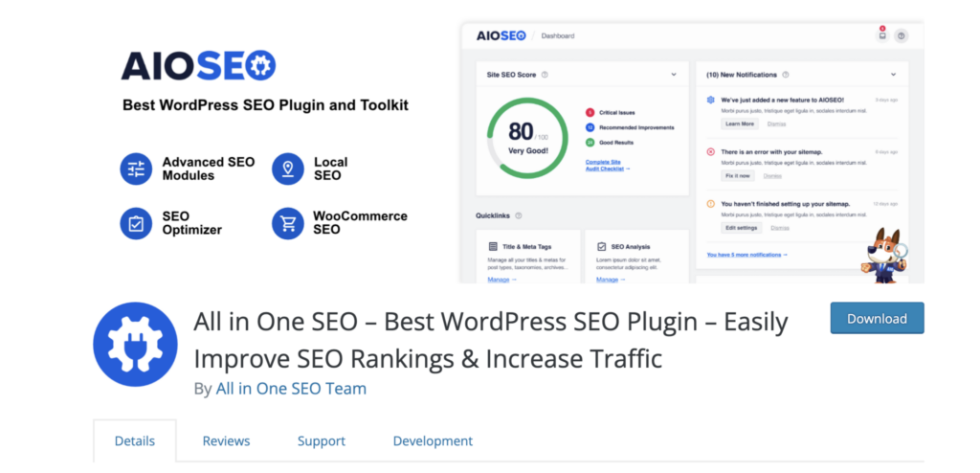Dismiss the sitemap error notification
Viewport: 980px width, 473px height.
[x=772, y=176]
